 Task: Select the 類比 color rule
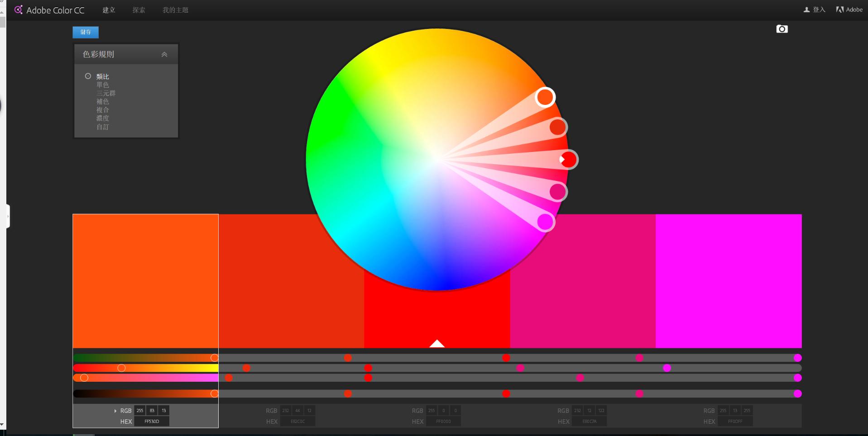pos(102,76)
